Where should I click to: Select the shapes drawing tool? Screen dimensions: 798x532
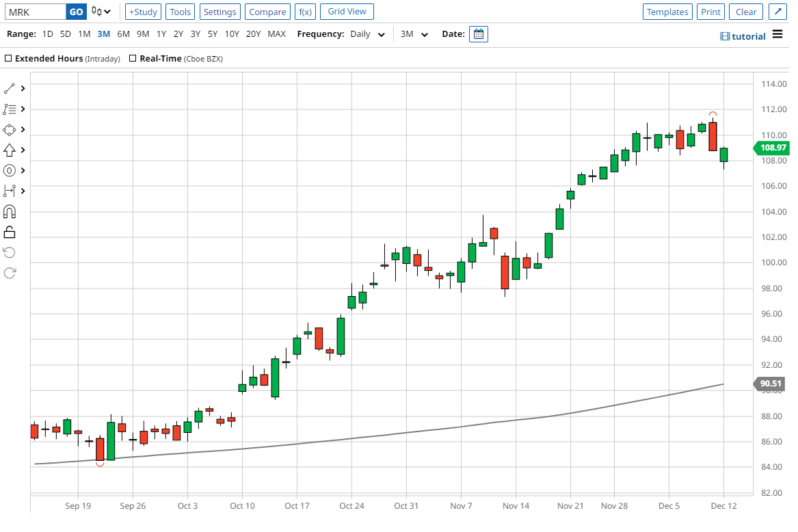pos(10,129)
